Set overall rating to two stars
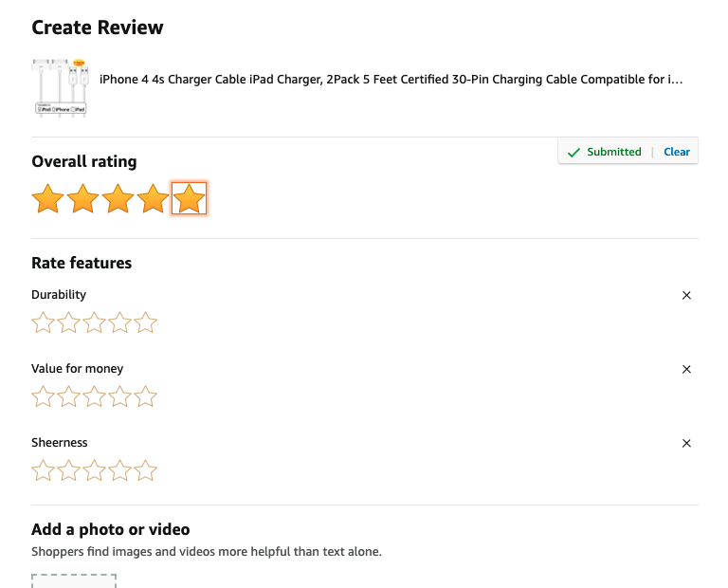 82,199
